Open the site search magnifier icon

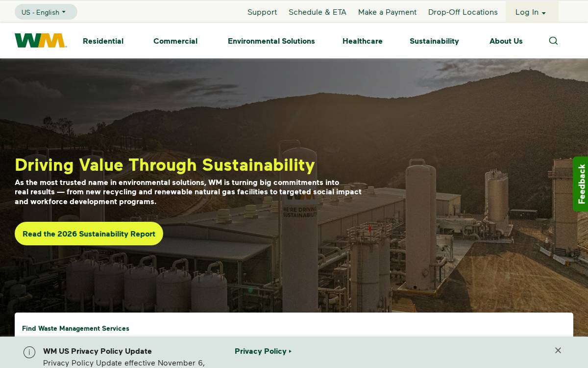(x=553, y=41)
